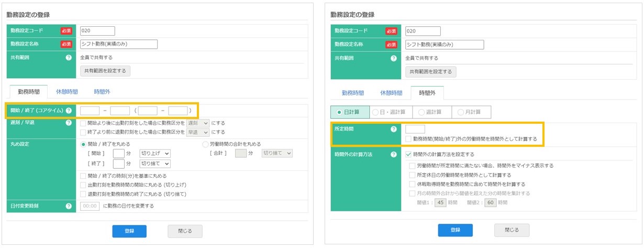Open the 遅刻 dropdown
Image resolution: width=644 pixels, height=248 pixels.
198,123
